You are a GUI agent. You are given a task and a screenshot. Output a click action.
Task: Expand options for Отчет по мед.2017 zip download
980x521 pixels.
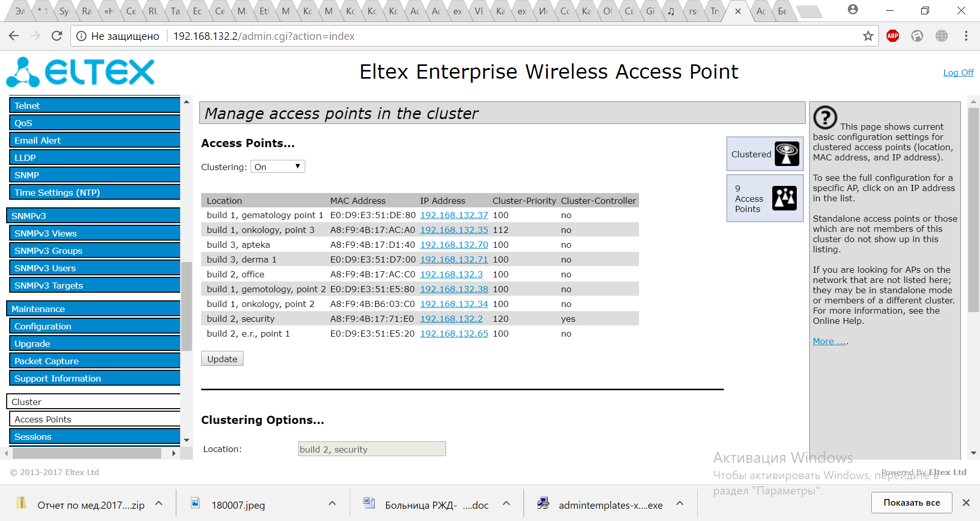(159, 504)
